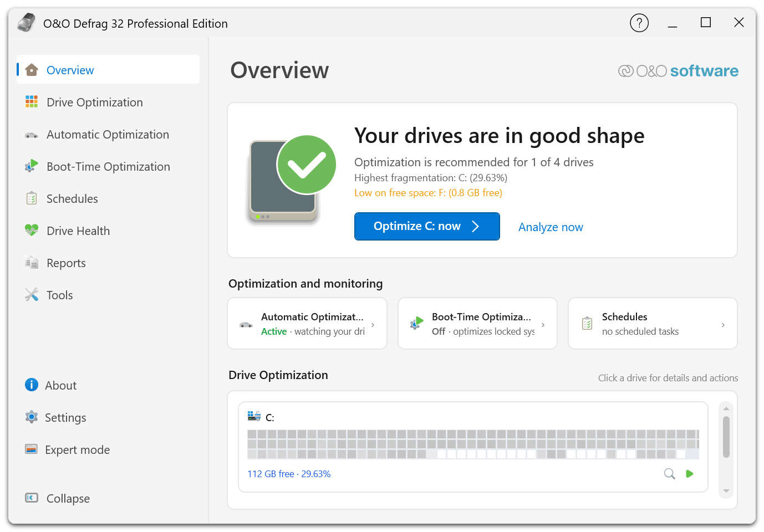The height and width of the screenshot is (532, 764).
Task: Click scrollbar down arrow in drive list
Action: pyautogui.click(x=726, y=491)
